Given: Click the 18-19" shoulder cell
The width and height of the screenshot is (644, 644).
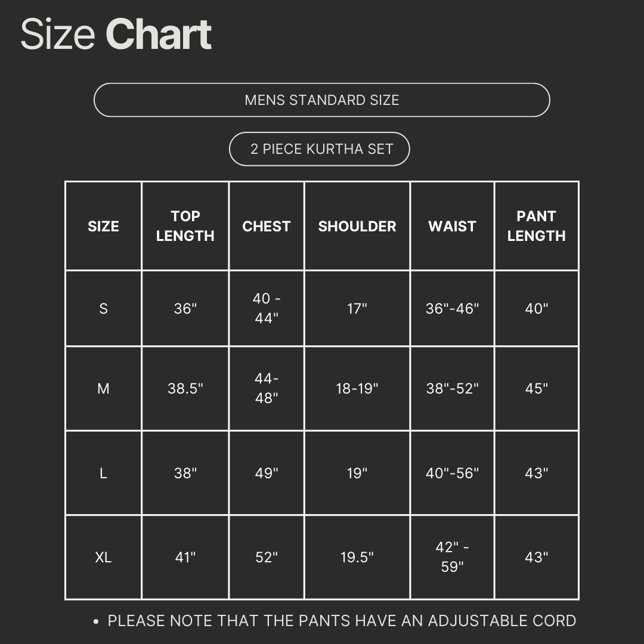Looking at the screenshot, I should coord(357,389).
